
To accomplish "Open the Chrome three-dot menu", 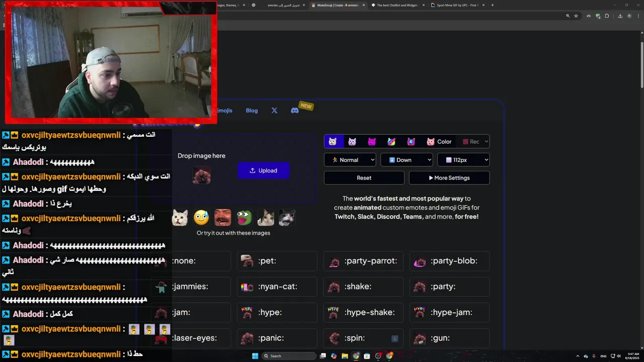I will click(x=638, y=16).
